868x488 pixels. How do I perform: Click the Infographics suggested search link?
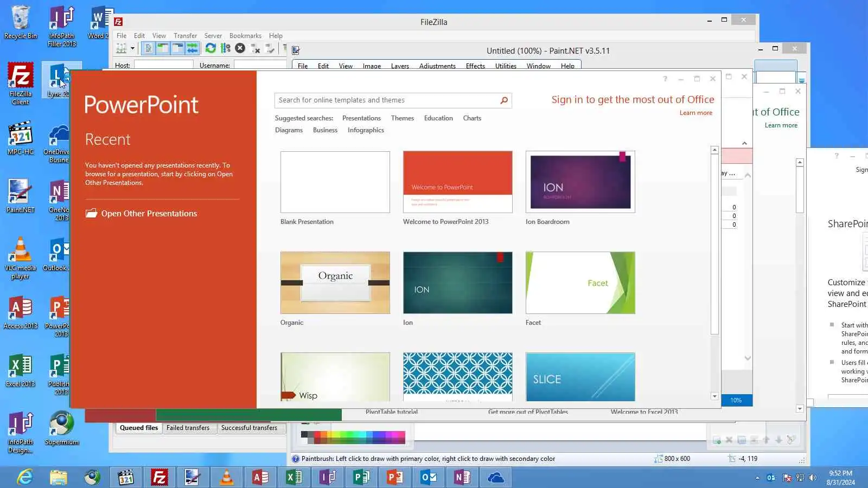pos(366,130)
